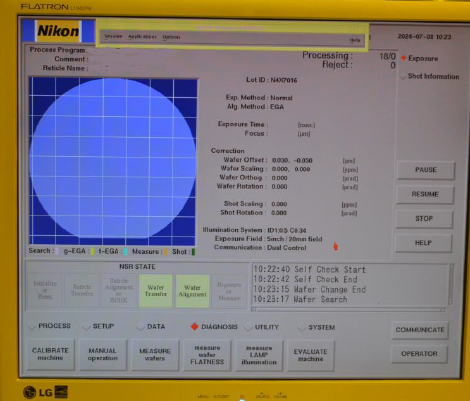Select the UTILITY mode radio
The image size is (470, 401).
[x=248, y=327]
